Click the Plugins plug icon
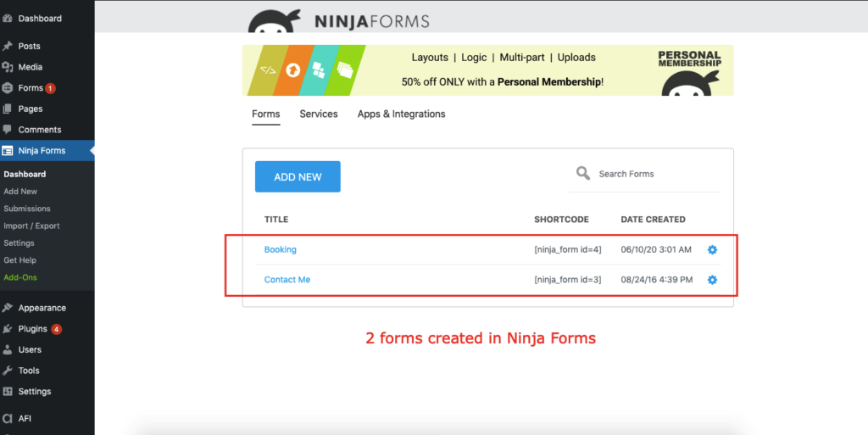 [x=7, y=329]
